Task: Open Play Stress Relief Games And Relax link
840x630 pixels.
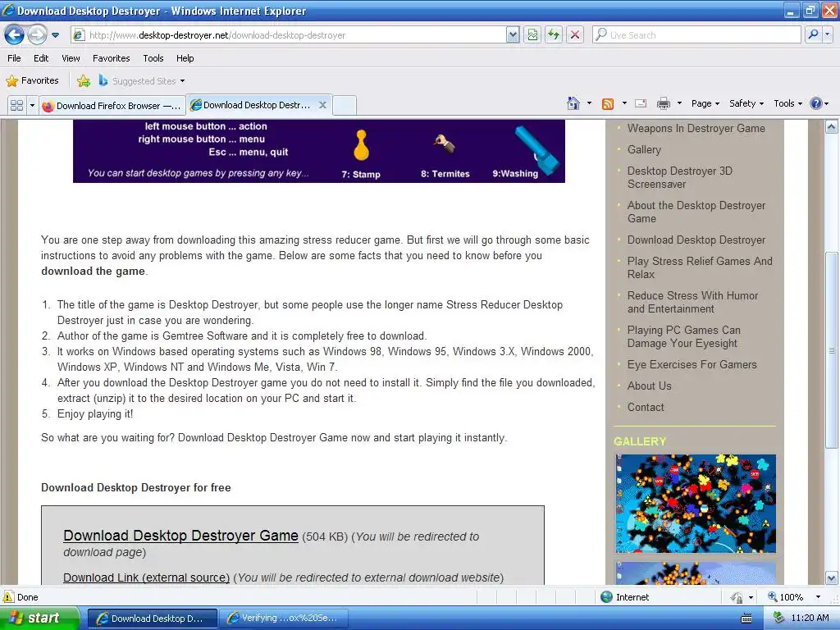Action: click(700, 268)
